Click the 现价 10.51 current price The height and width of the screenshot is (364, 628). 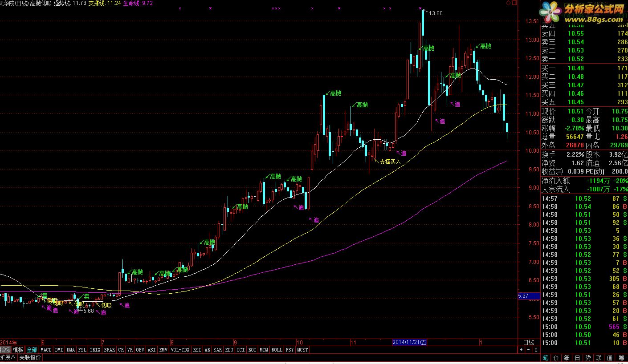coord(575,112)
